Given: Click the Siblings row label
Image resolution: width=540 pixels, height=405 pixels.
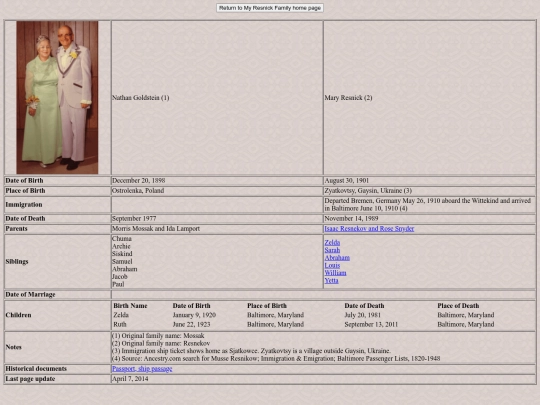Looking at the screenshot, I should pos(17,262).
